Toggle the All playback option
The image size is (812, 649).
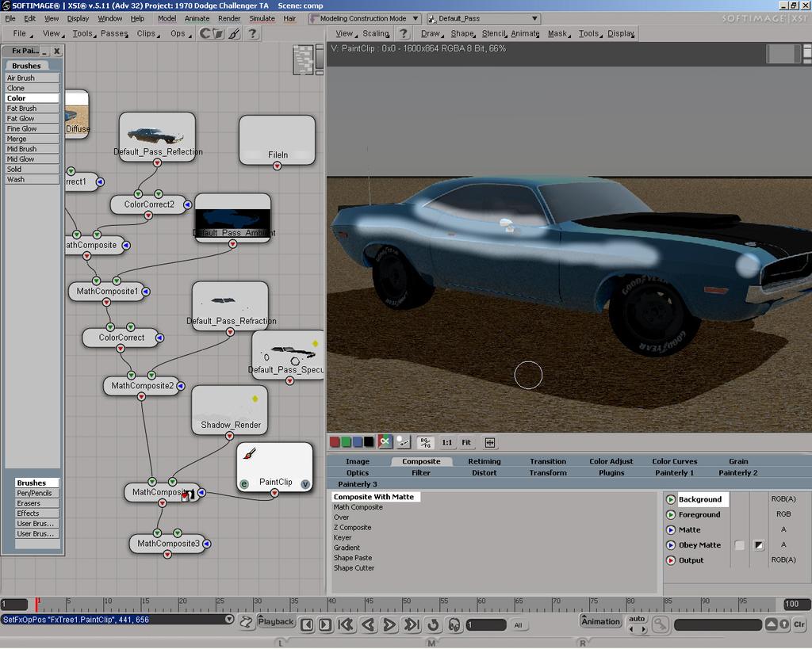tap(519, 625)
